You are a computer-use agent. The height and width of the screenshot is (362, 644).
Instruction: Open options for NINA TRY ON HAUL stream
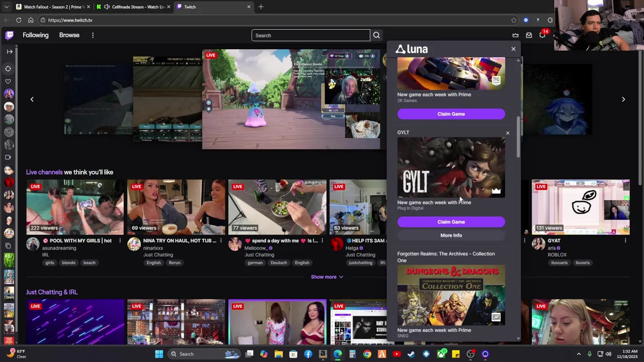click(221, 241)
